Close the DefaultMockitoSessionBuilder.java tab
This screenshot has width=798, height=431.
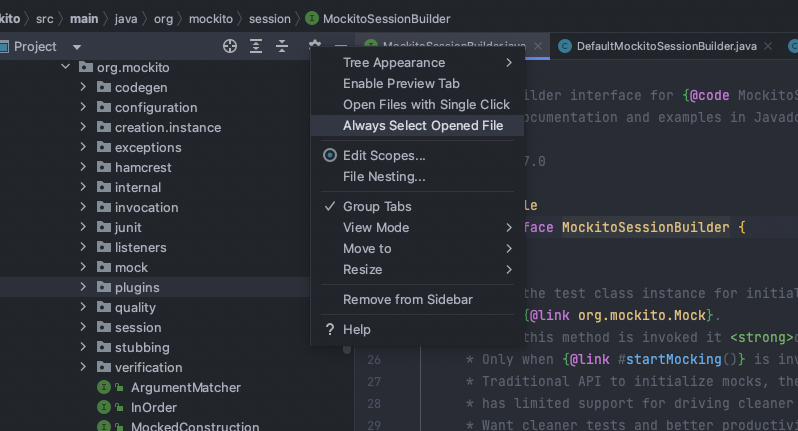click(x=768, y=46)
